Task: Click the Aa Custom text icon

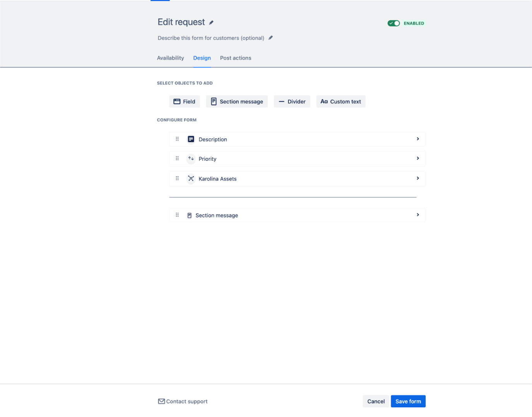Action: click(x=324, y=101)
